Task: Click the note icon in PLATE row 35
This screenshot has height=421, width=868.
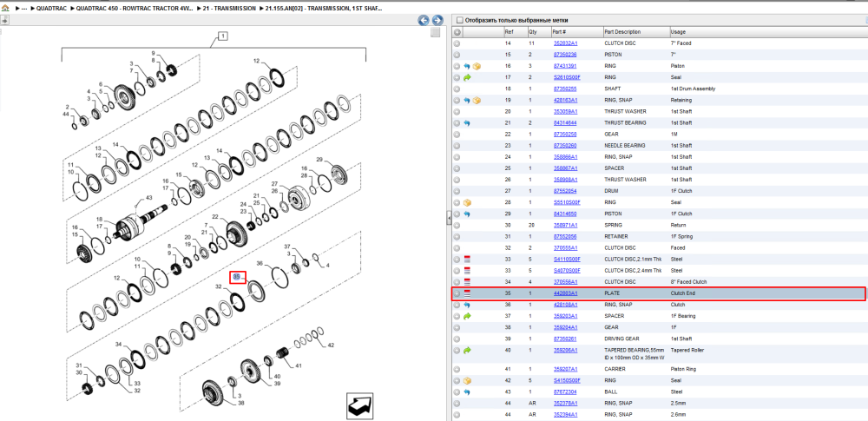Action: coord(467,293)
